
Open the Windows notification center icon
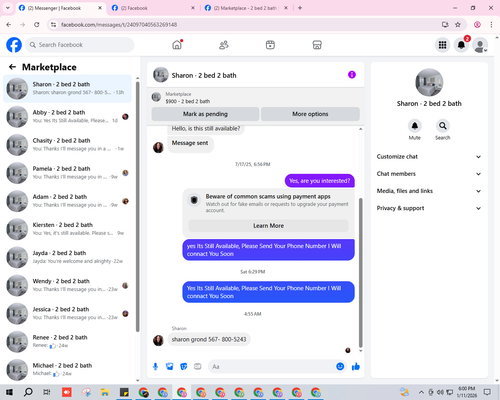click(x=487, y=392)
